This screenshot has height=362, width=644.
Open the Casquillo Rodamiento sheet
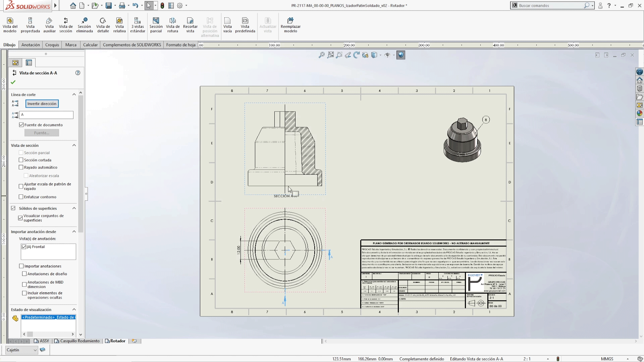pyautogui.click(x=77, y=341)
